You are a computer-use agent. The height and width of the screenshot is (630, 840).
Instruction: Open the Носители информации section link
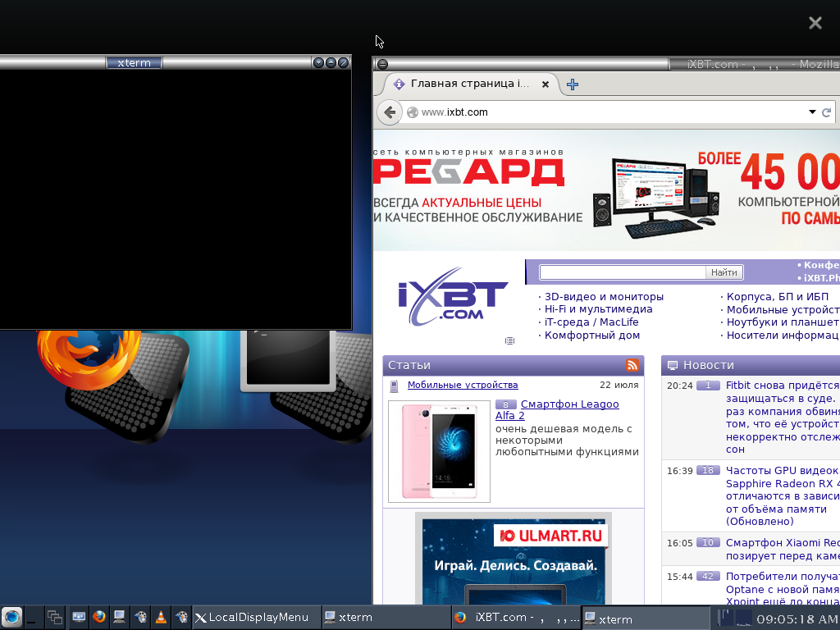tap(783, 336)
